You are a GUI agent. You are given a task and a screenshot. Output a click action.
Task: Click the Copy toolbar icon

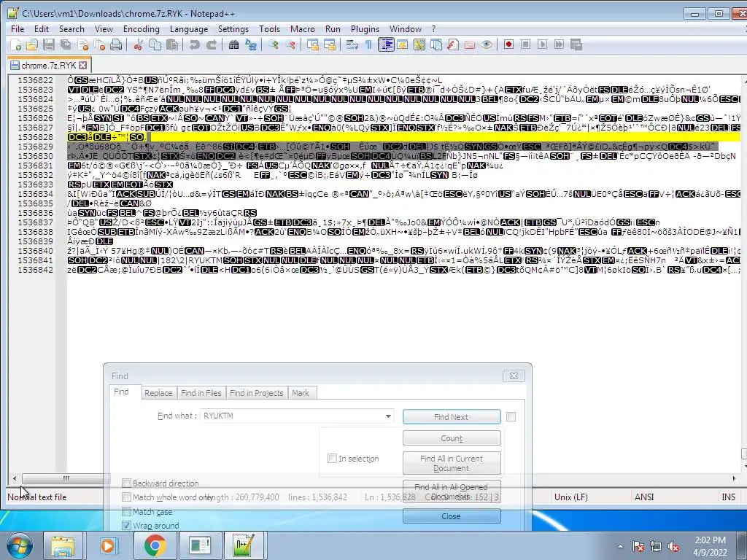point(155,44)
